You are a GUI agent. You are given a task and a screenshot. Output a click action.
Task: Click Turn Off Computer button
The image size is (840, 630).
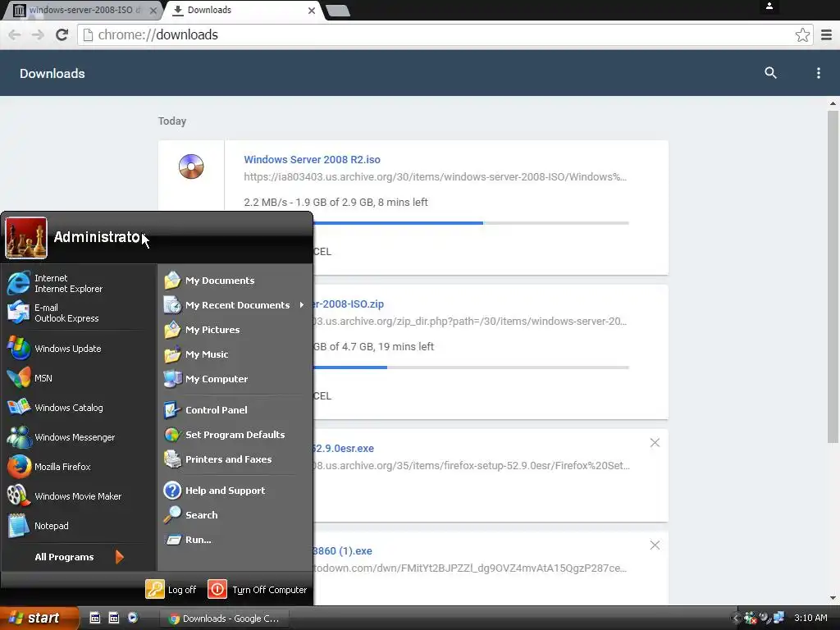pos(258,589)
